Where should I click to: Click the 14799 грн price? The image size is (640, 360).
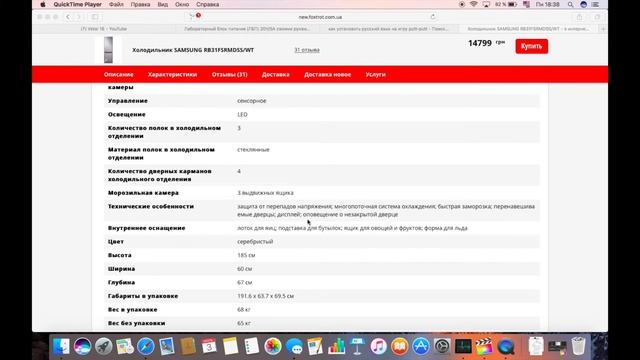486,43
